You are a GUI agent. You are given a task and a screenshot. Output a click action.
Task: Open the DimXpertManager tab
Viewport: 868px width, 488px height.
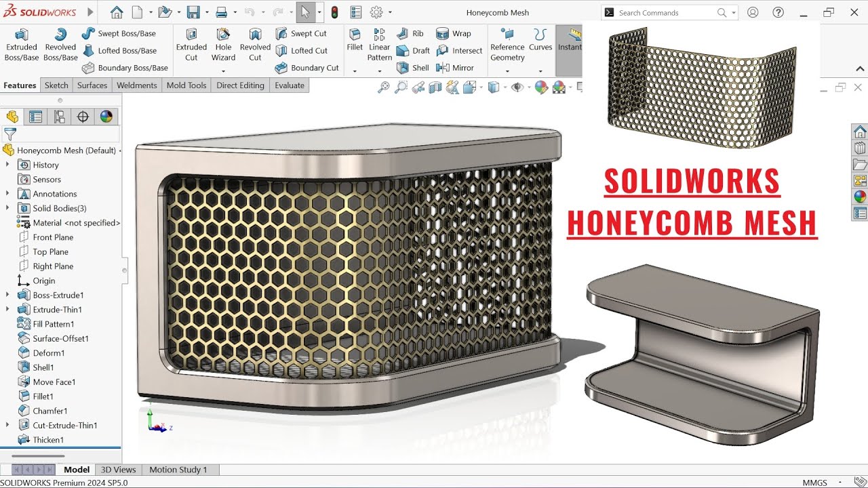[83, 117]
